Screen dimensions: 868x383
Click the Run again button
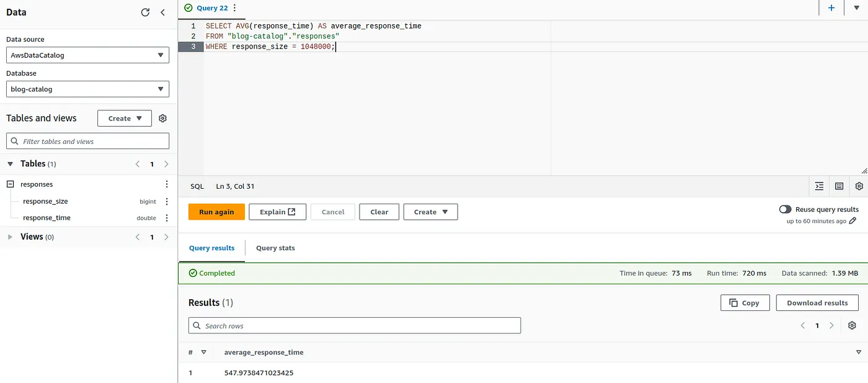click(x=216, y=212)
